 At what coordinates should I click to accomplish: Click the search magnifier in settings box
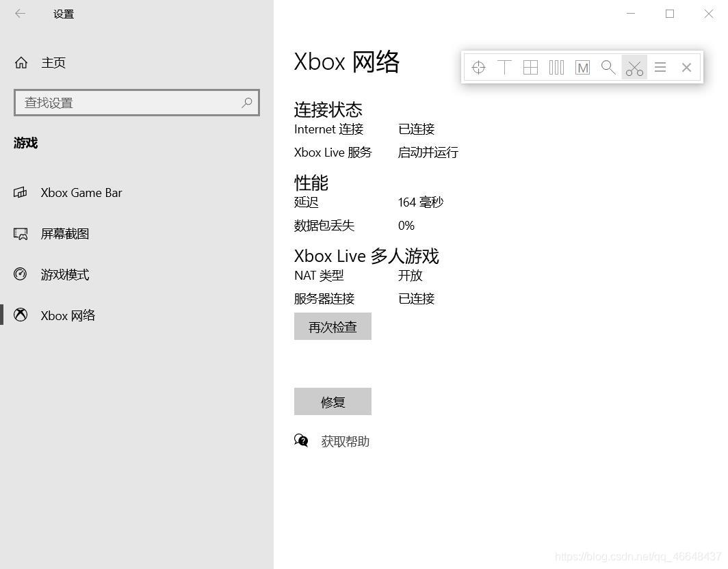point(247,103)
